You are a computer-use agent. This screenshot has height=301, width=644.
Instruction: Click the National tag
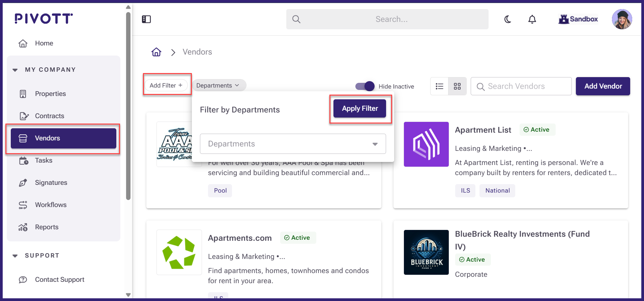(497, 191)
